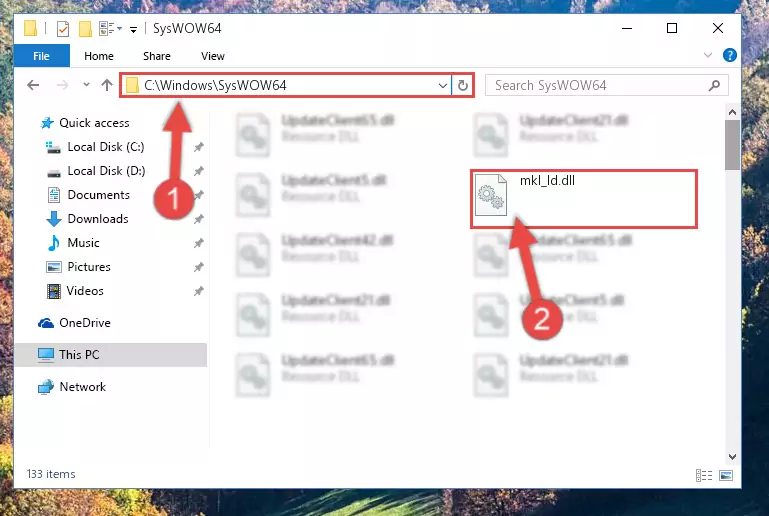Open the Customize Quick Access Toolbar dropdown arrow
The width and height of the screenshot is (769, 516).
click(133, 30)
